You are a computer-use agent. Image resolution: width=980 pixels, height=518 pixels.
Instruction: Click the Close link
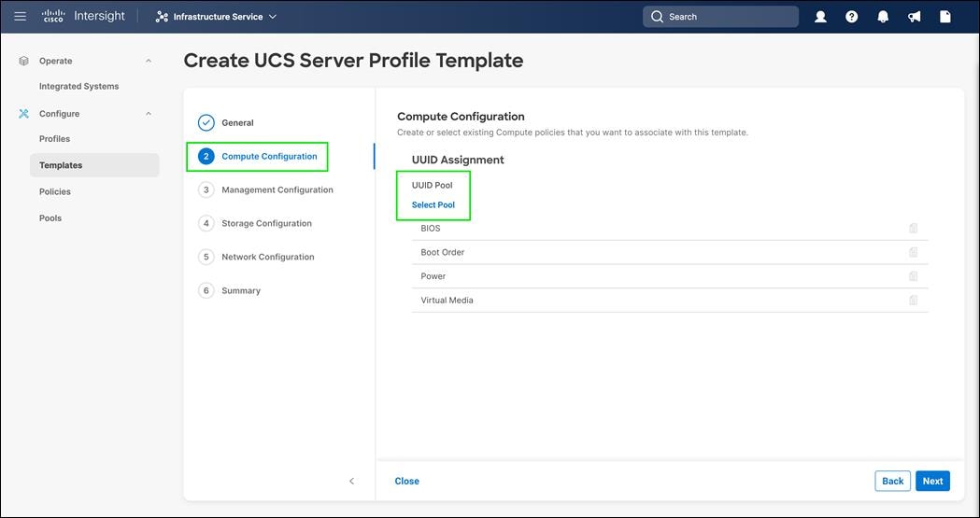coord(407,482)
